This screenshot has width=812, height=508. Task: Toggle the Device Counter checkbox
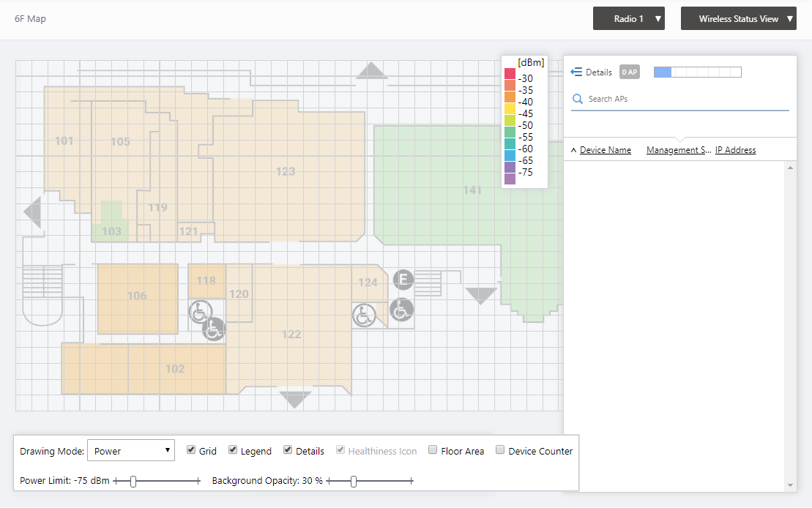(500, 450)
